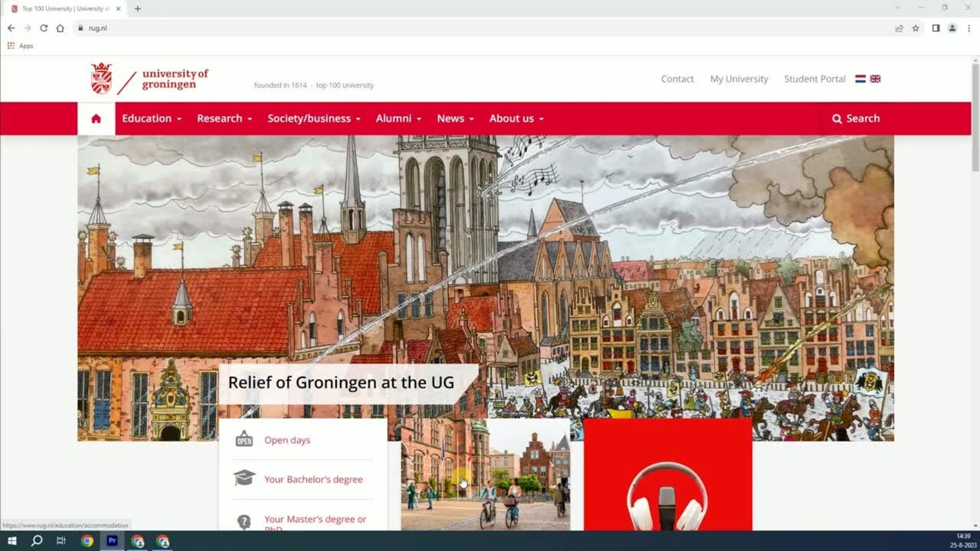Switch site language with the Dutch flag
The width and height of the screenshot is (980, 551).
click(860, 79)
